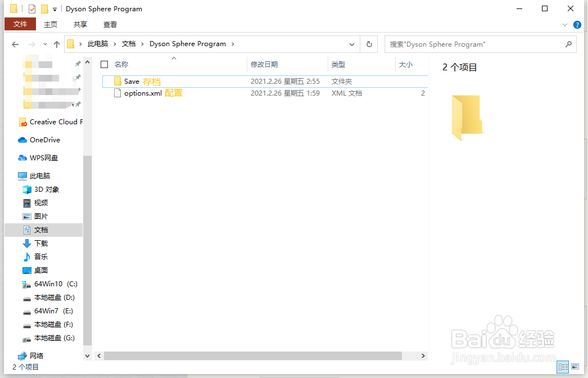
Task: Refresh the current folder
Action: click(x=369, y=44)
